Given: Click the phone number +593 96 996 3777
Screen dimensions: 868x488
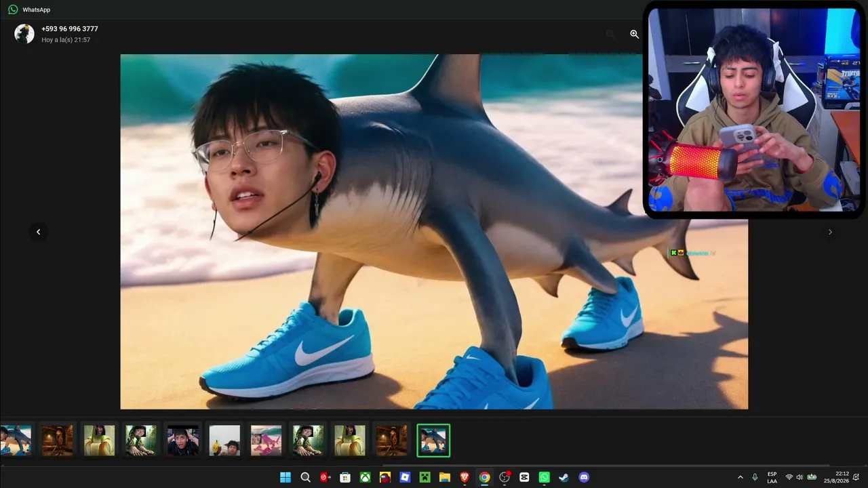Looking at the screenshot, I should tap(70, 29).
